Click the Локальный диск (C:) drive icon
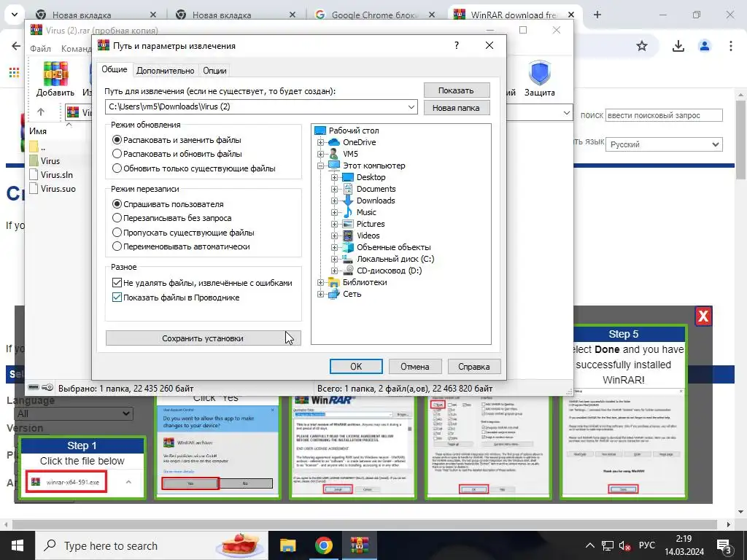The image size is (747, 560). [x=348, y=259]
